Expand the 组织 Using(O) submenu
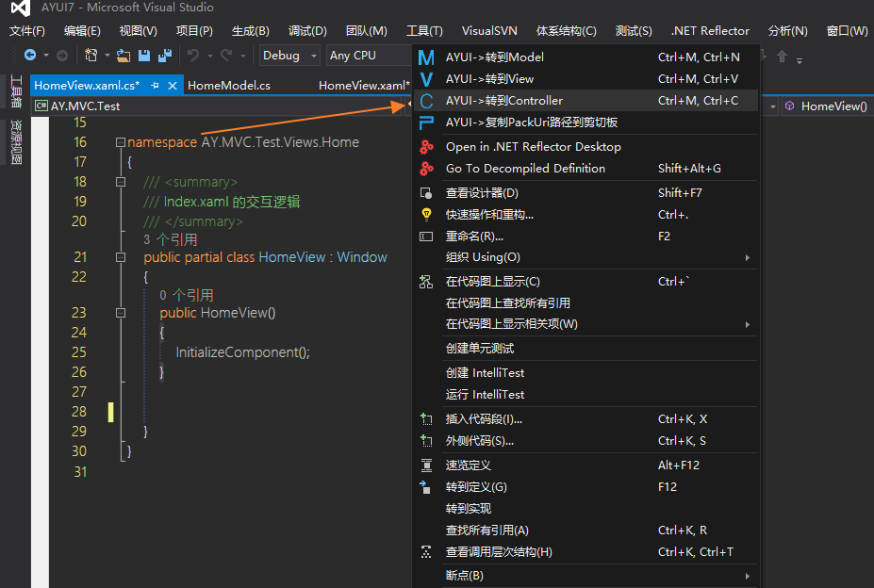The height and width of the screenshot is (588, 874). point(748,257)
